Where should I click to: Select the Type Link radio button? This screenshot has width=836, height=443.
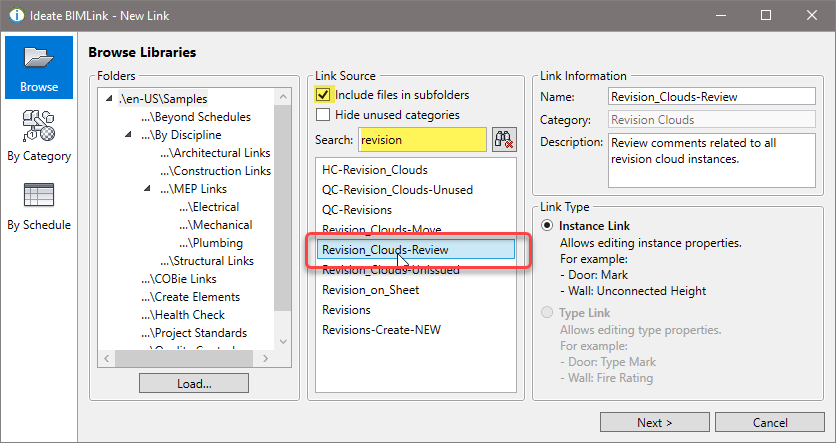547,312
